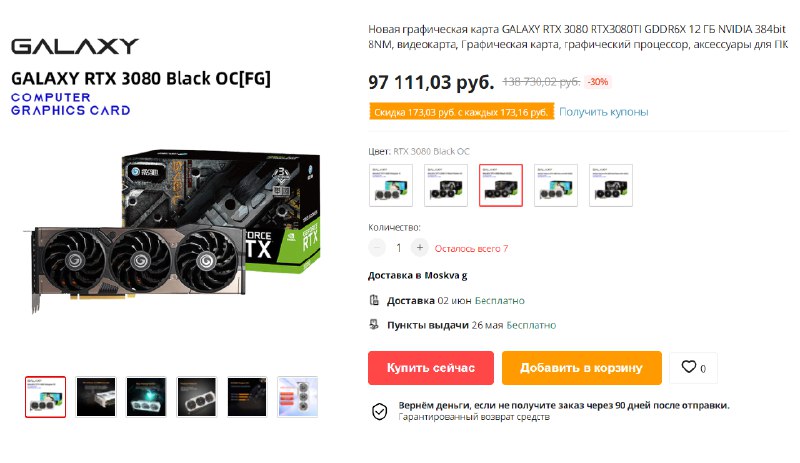800x463 pixels.
Task: Click Добавить в корзину button
Action: tap(582, 368)
